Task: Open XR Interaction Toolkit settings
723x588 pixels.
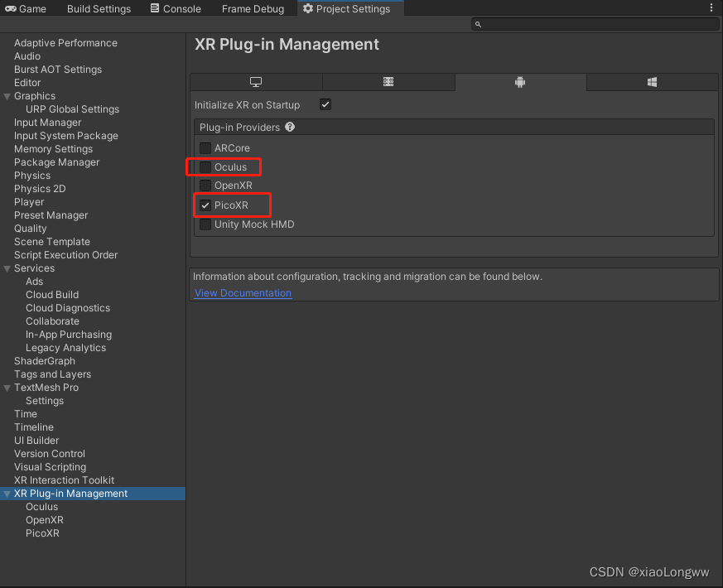Action: (x=64, y=480)
